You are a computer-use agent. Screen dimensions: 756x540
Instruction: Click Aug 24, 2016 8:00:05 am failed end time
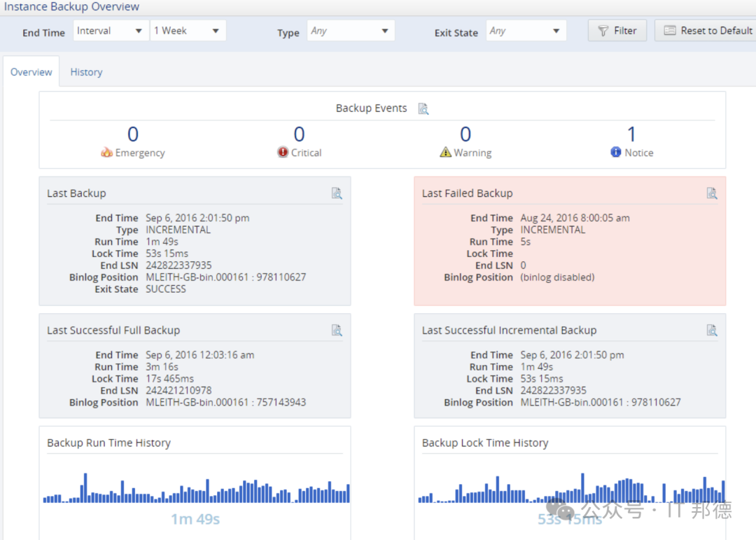click(575, 218)
